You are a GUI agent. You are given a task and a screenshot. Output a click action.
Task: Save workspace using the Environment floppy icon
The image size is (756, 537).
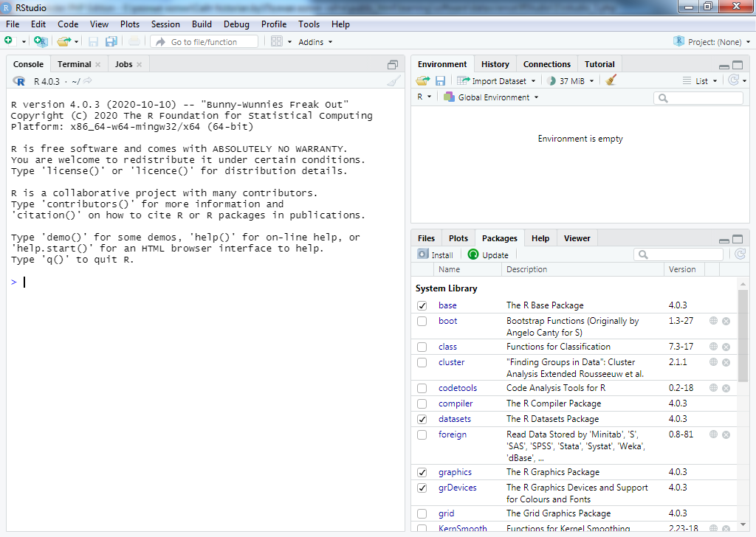pos(440,80)
